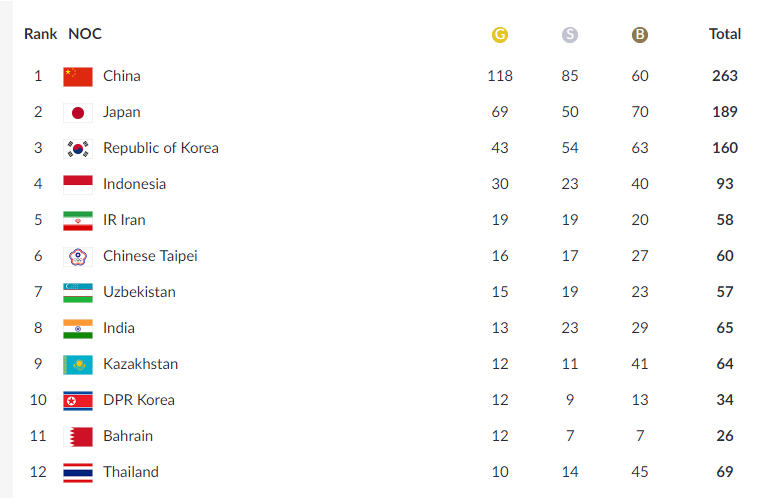Open the Uzbekistan country name
This screenshot has height=498, width=771.
tap(139, 292)
